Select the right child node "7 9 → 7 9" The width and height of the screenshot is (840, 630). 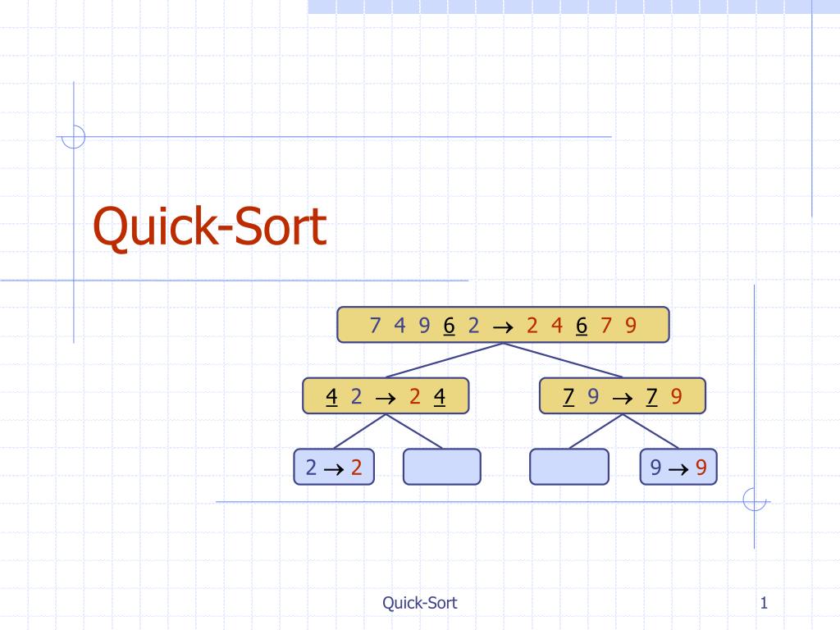pos(624,395)
